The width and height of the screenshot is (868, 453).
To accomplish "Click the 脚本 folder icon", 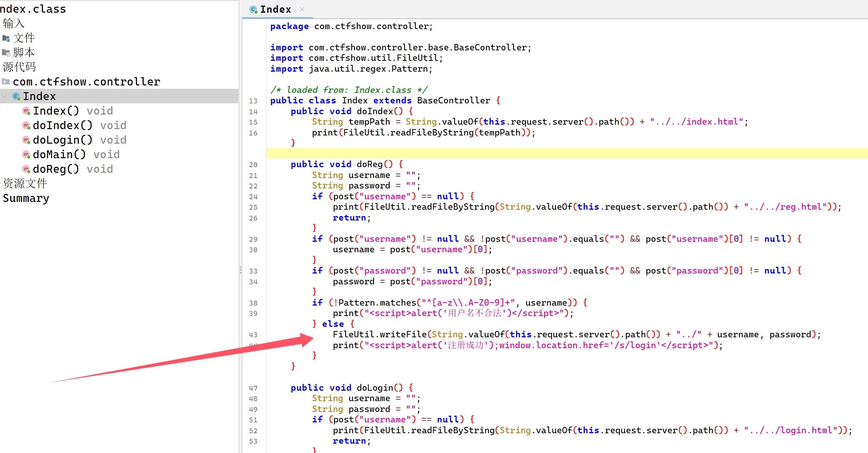I will 6,53.
